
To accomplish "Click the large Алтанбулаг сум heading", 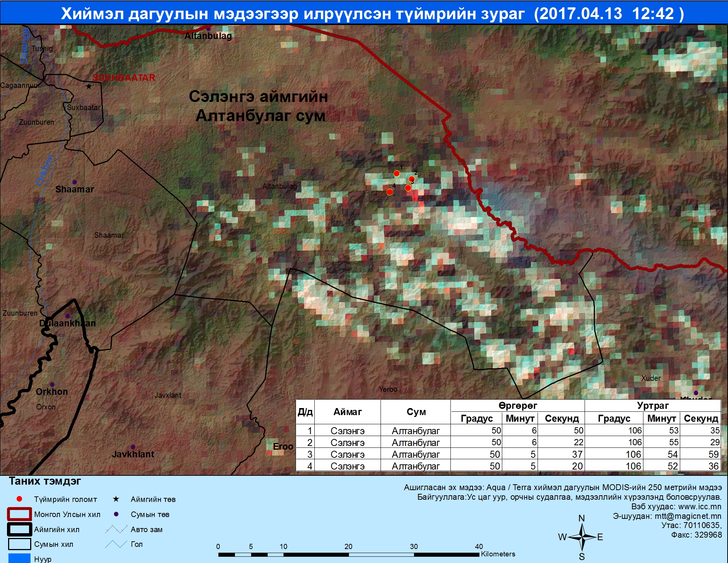I will [260, 116].
